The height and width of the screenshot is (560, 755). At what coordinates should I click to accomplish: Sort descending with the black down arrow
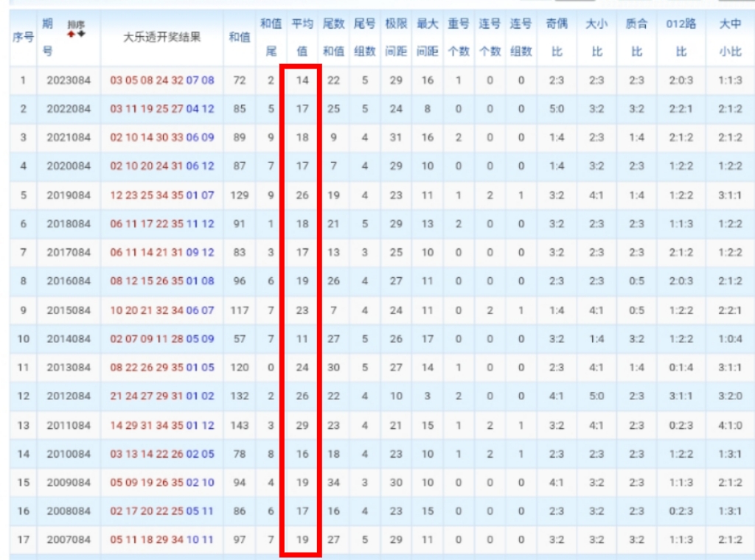pyautogui.click(x=81, y=34)
